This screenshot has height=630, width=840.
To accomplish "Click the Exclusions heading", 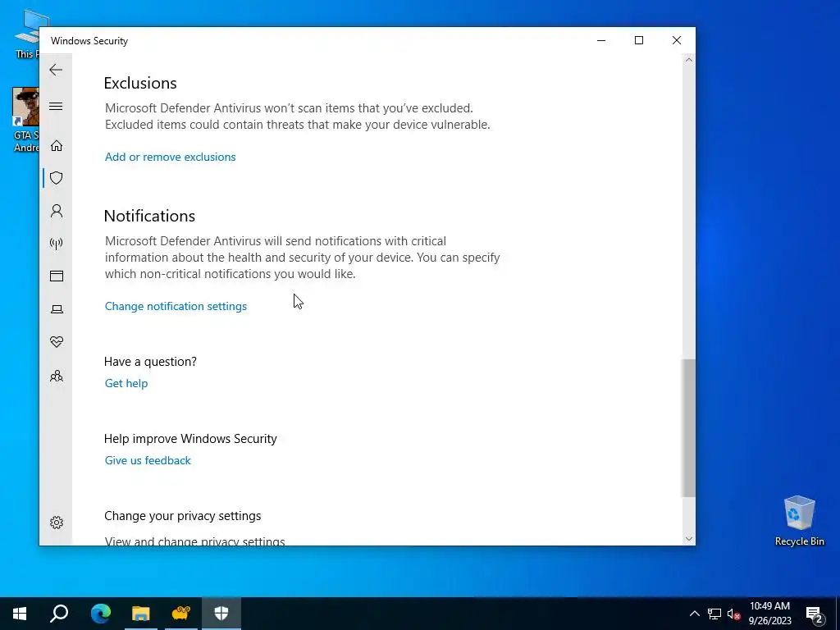I will pyautogui.click(x=140, y=83).
